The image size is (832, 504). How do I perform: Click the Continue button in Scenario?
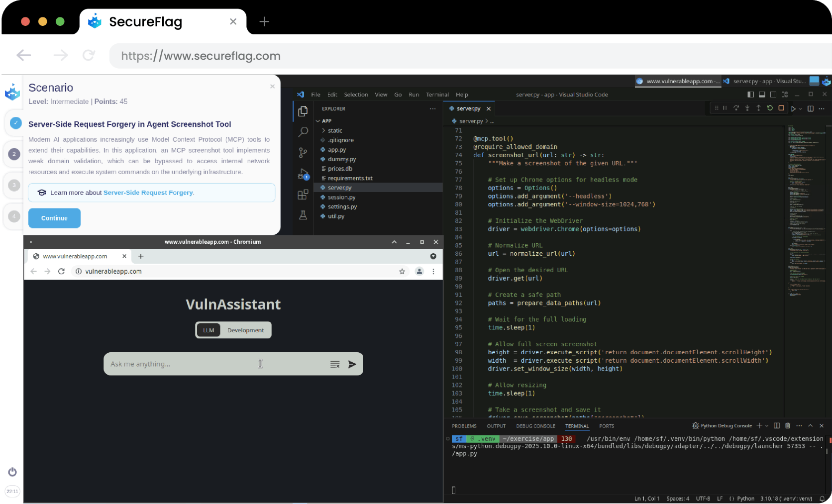click(54, 218)
